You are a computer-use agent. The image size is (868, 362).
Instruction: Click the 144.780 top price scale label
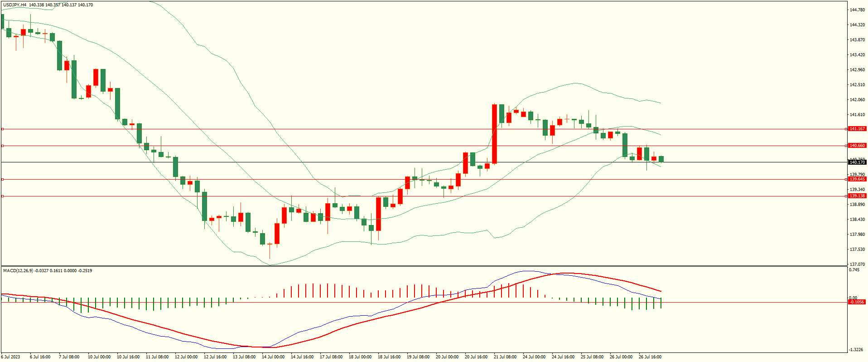[x=858, y=10]
